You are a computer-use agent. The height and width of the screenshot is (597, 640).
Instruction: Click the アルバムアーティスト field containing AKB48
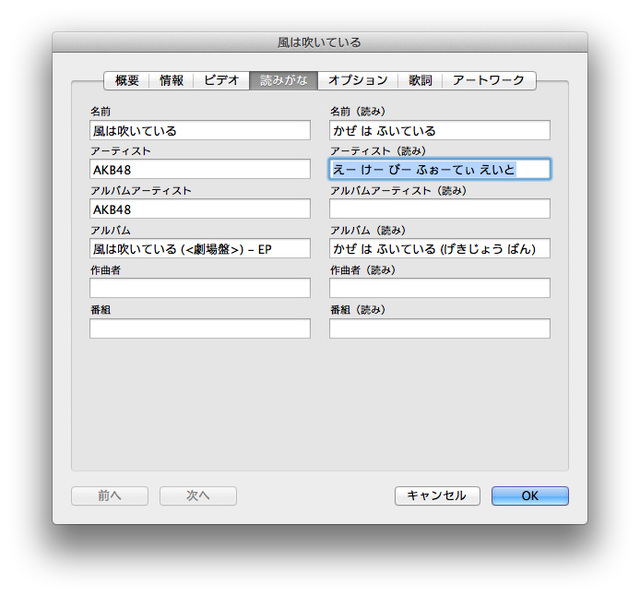click(200, 209)
